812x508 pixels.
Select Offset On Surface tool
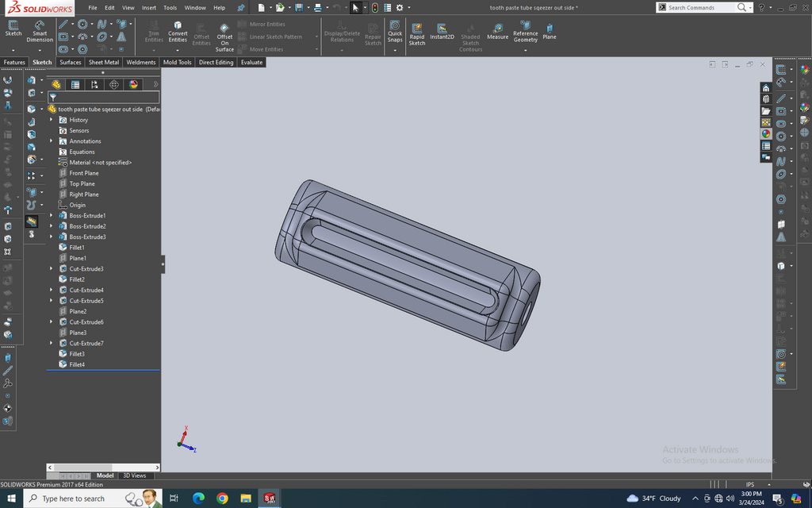coord(224,37)
